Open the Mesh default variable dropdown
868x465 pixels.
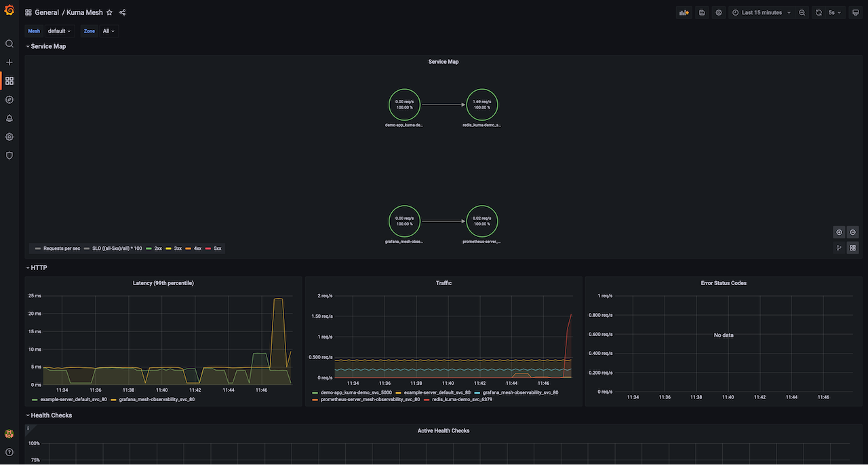[x=58, y=31]
